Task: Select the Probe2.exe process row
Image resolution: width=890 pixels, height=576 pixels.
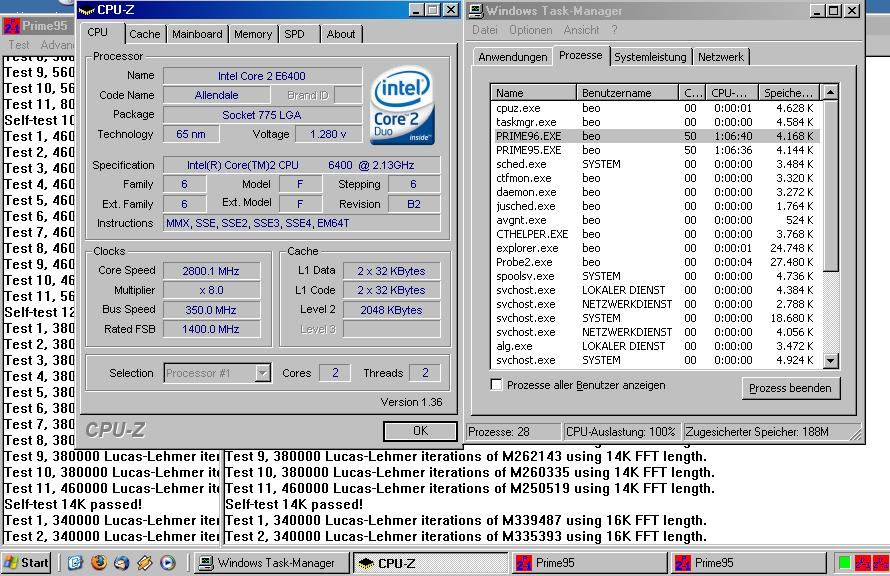Action: [x=656, y=262]
